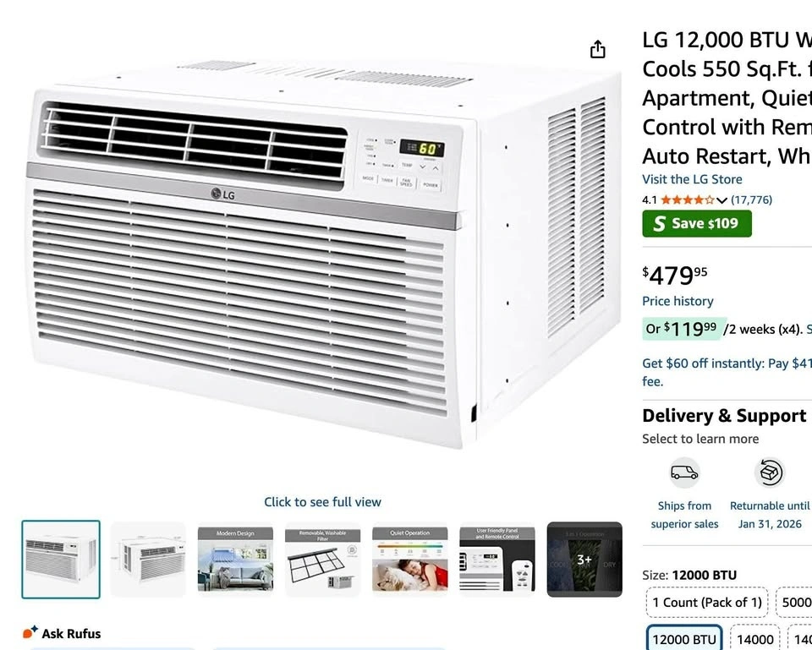Open the Visit the LG Store link
This screenshot has height=650, width=812.
pyautogui.click(x=692, y=179)
